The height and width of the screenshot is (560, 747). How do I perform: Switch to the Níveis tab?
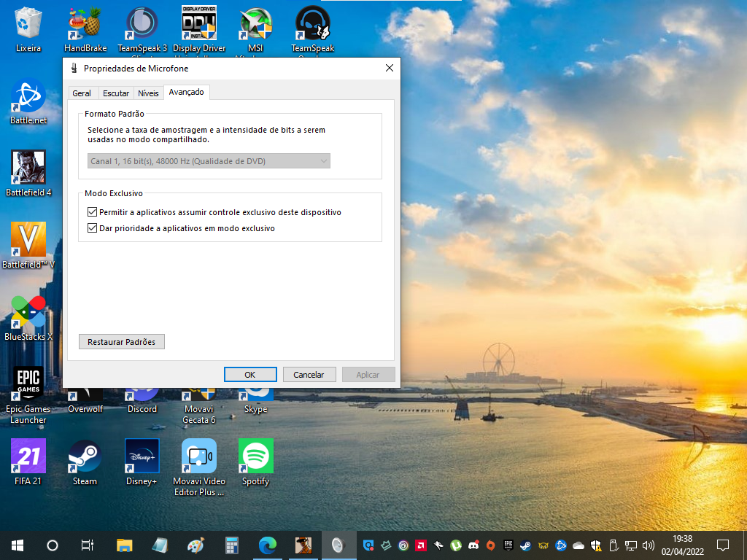coord(148,93)
